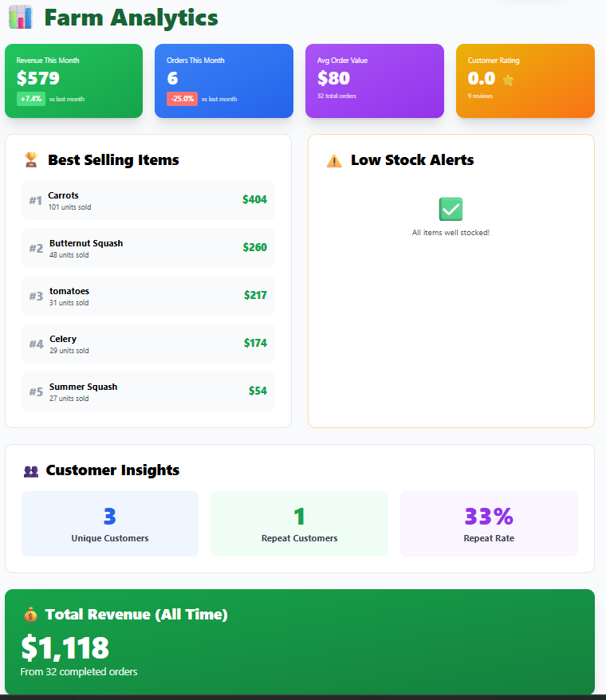Open the Revenue This Month card
The image size is (606, 700).
pyautogui.click(x=73, y=81)
